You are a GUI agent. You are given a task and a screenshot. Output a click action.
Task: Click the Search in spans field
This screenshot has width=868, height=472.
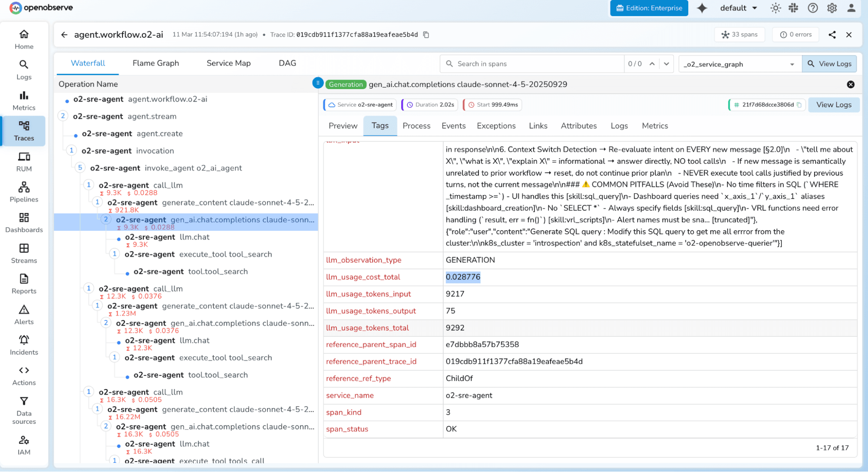coord(521,63)
